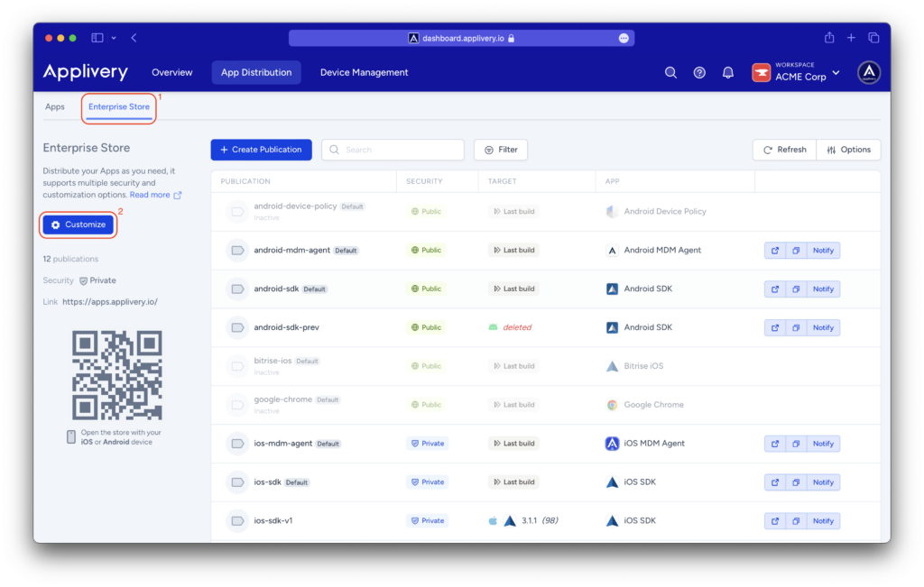Click the browser address bar

[x=461, y=38]
